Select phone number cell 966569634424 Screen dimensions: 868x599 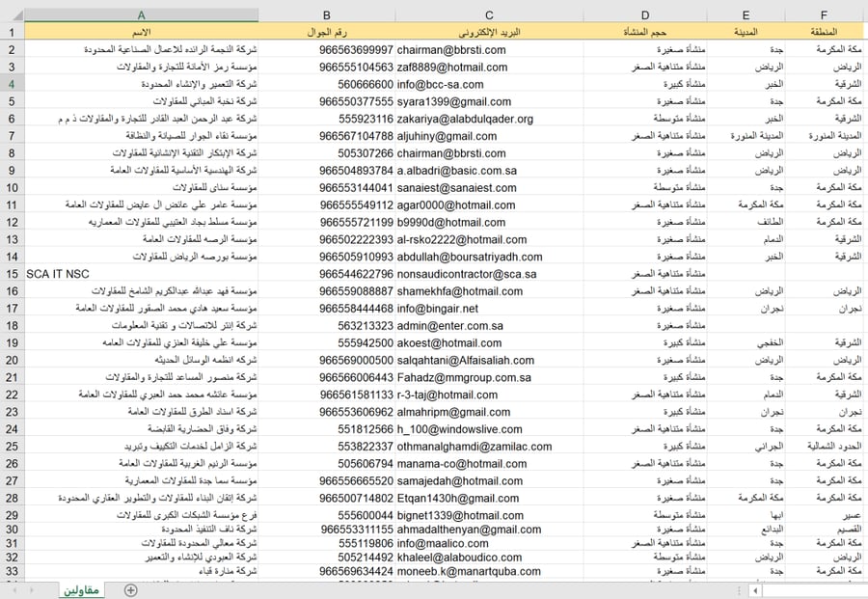327,571
